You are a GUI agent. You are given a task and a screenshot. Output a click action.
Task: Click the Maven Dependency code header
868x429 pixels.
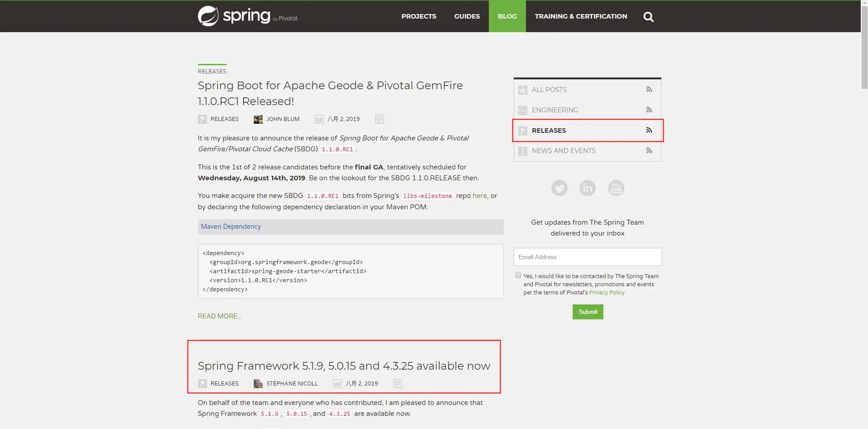(351, 227)
